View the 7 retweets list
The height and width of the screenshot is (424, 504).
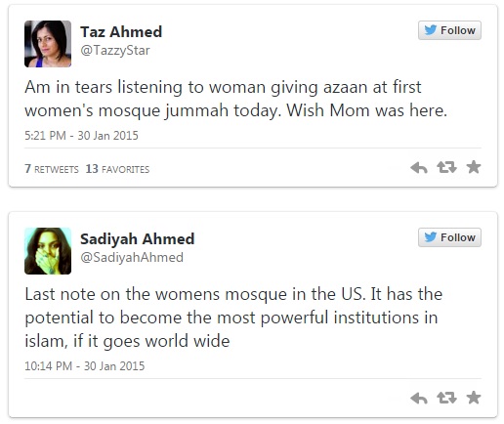[x=52, y=169]
